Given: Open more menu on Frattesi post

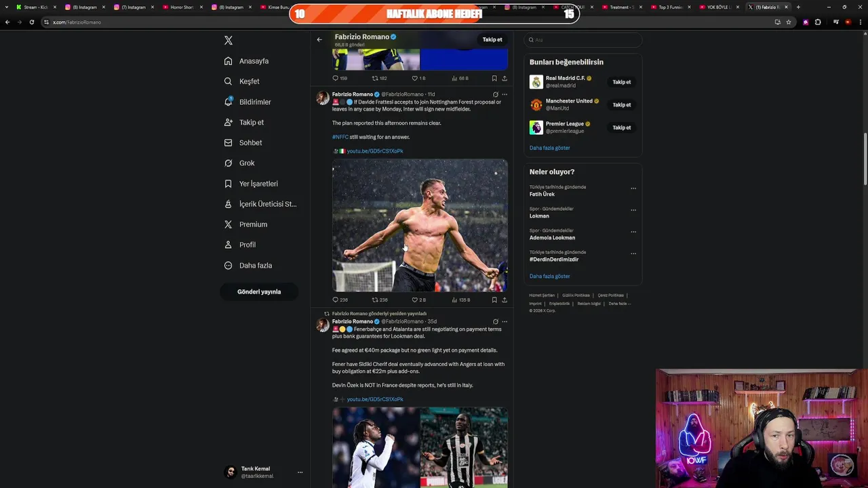Looking at the screenshot, I should (x=505, y=94).
